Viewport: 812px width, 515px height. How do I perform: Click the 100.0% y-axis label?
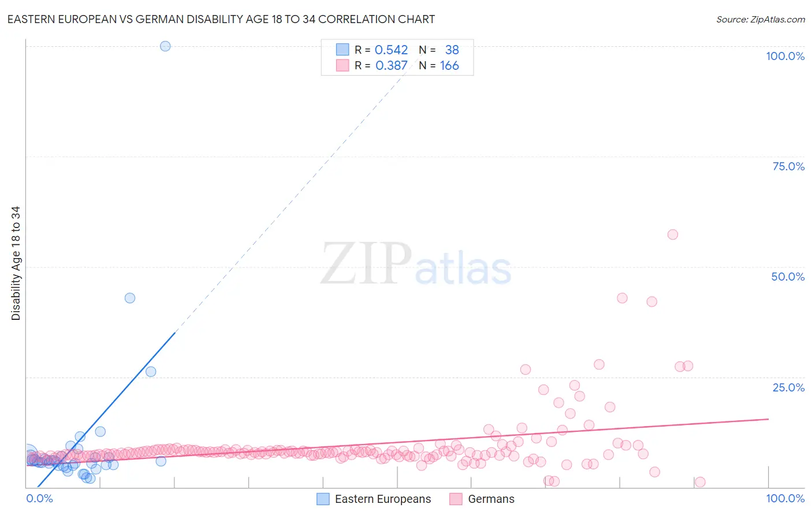[x=785, y=56]
